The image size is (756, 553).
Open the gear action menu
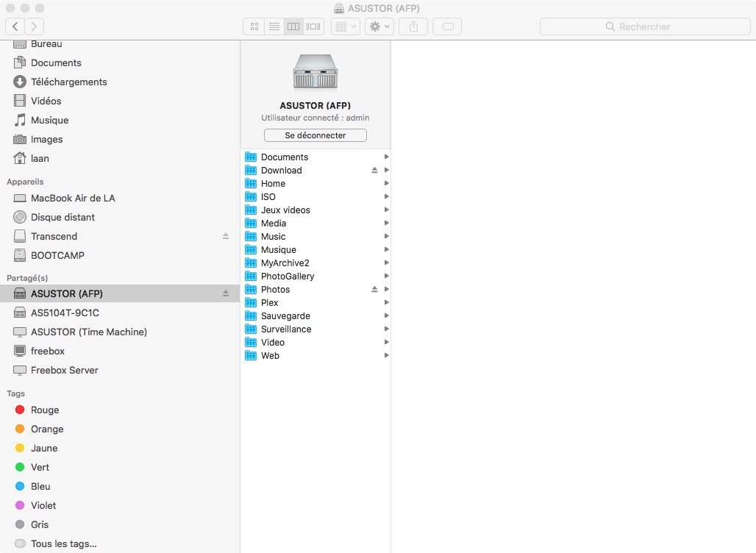[x=379, y=26]
